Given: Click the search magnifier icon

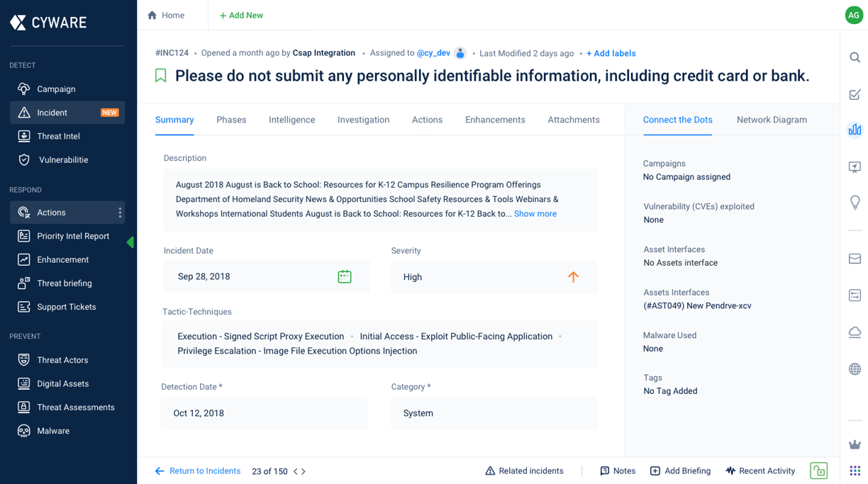Looking at the screenshot, I should [855, 57].
